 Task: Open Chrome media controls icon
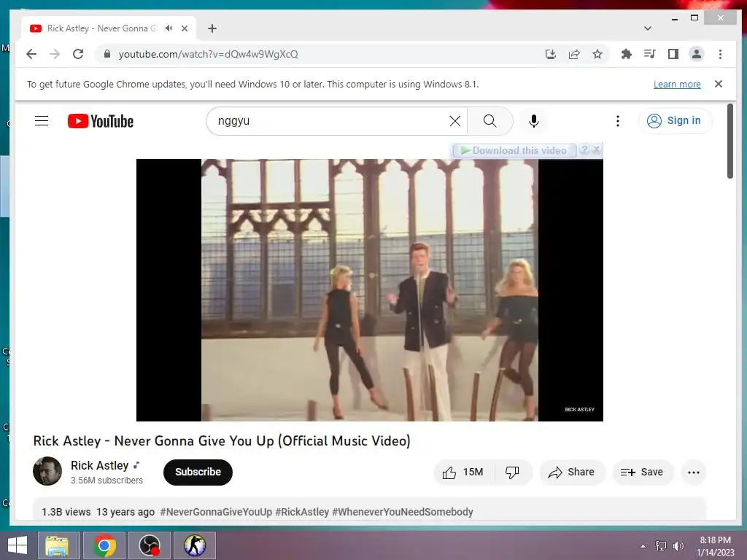pyautogui.click(x=650, y=54)
